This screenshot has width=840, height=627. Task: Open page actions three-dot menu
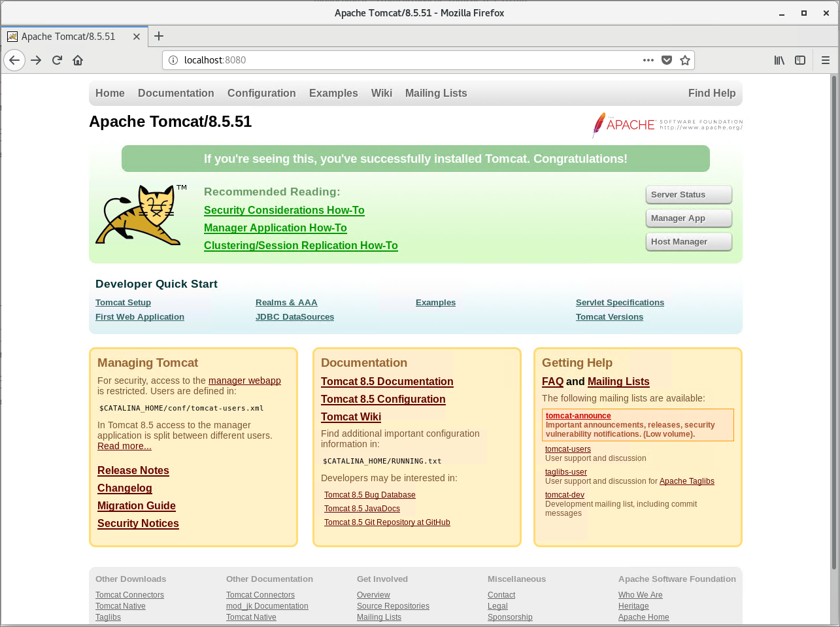point(648,60)
